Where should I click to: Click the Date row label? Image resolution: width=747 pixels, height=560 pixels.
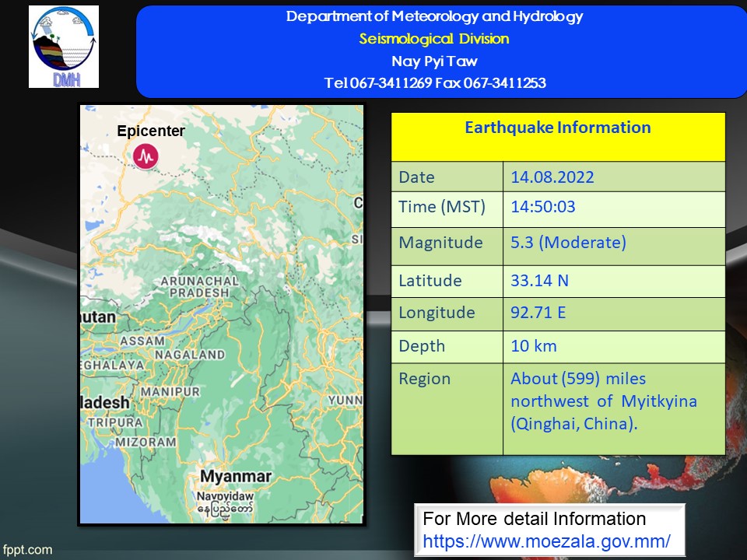(416, 177)
